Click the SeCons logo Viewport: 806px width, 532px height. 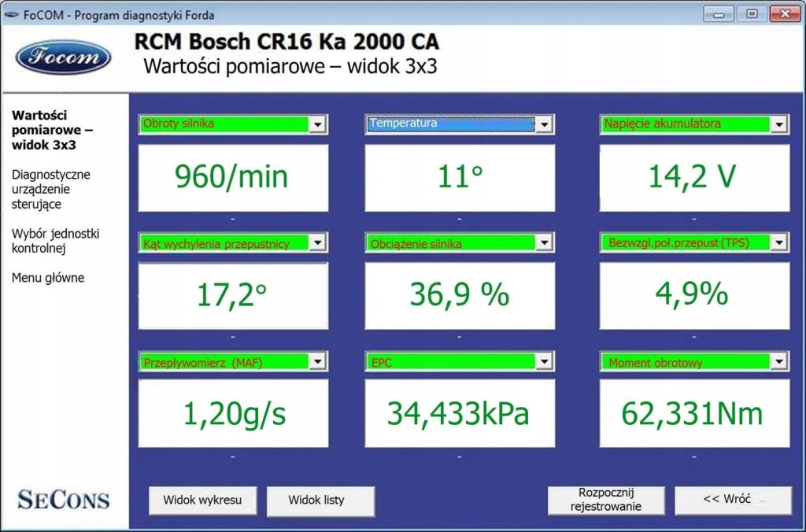click(x=63, y=500)
